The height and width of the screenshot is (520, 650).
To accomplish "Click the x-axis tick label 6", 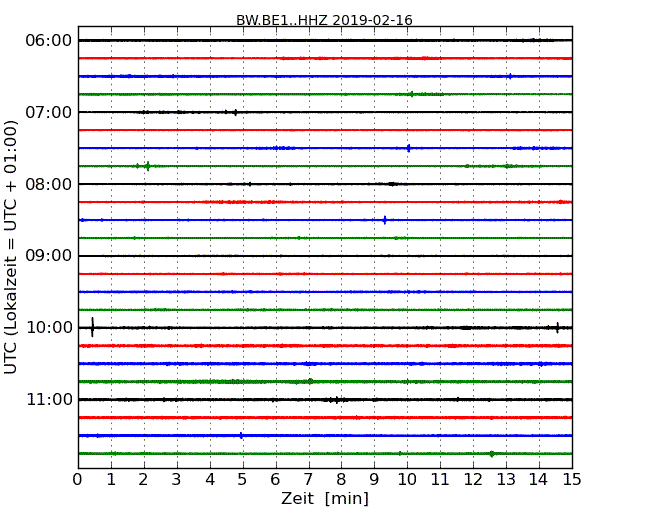I will pos(276,479).
